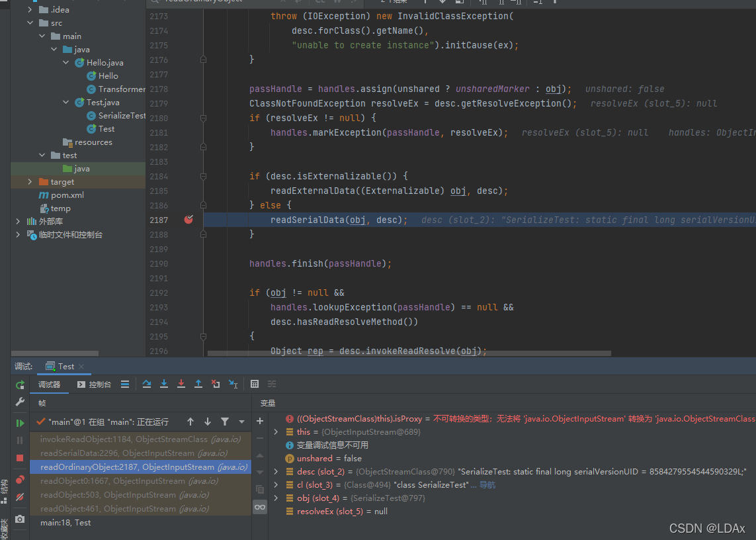Screen dimensions: 756x540
Task: Rerun Test with the green rerun icon
Action: click(20, 384)
